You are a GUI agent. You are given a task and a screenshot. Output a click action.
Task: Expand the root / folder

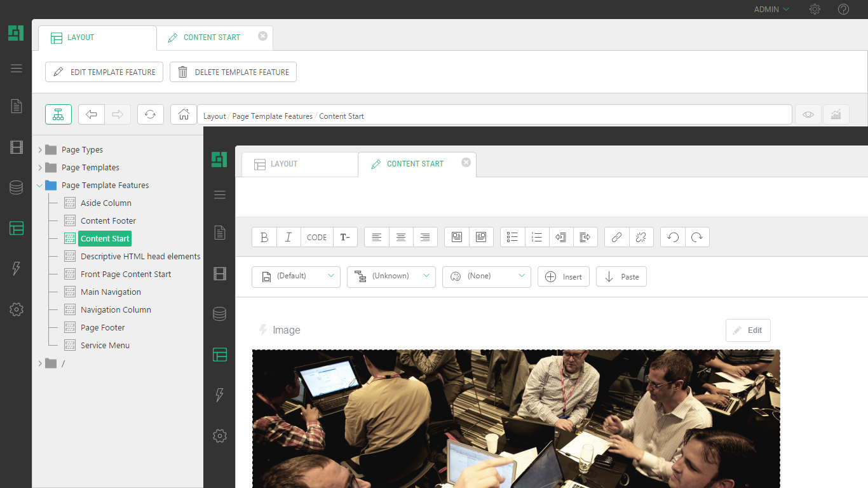[40, 363]
